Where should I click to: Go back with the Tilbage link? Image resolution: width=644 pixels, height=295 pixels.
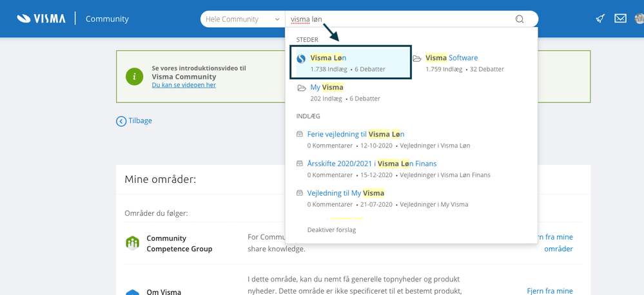(140, 120)
